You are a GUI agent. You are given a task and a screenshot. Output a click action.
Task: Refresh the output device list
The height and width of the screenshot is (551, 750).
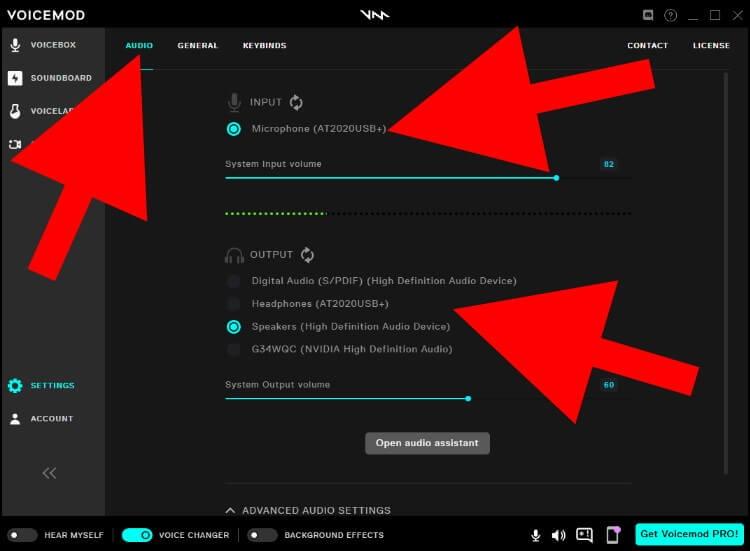click(x=308, y=255)
